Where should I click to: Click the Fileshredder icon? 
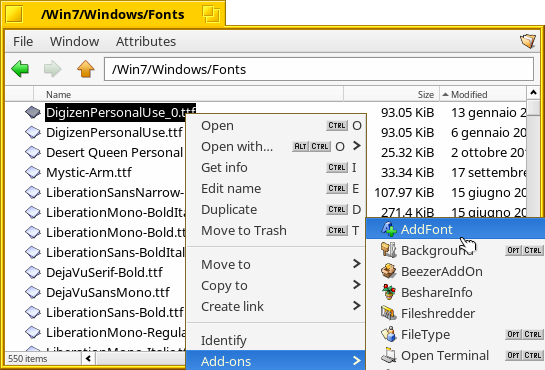tap(389, 313)
